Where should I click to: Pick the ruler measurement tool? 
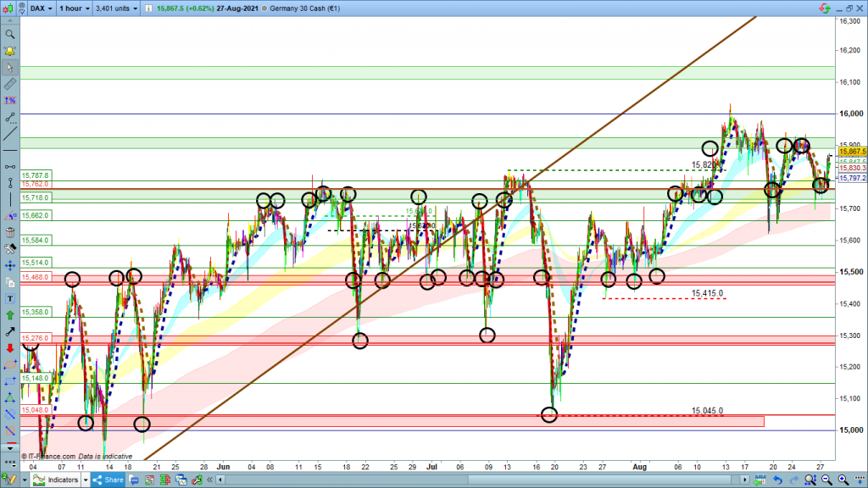[x=9, y=85]
